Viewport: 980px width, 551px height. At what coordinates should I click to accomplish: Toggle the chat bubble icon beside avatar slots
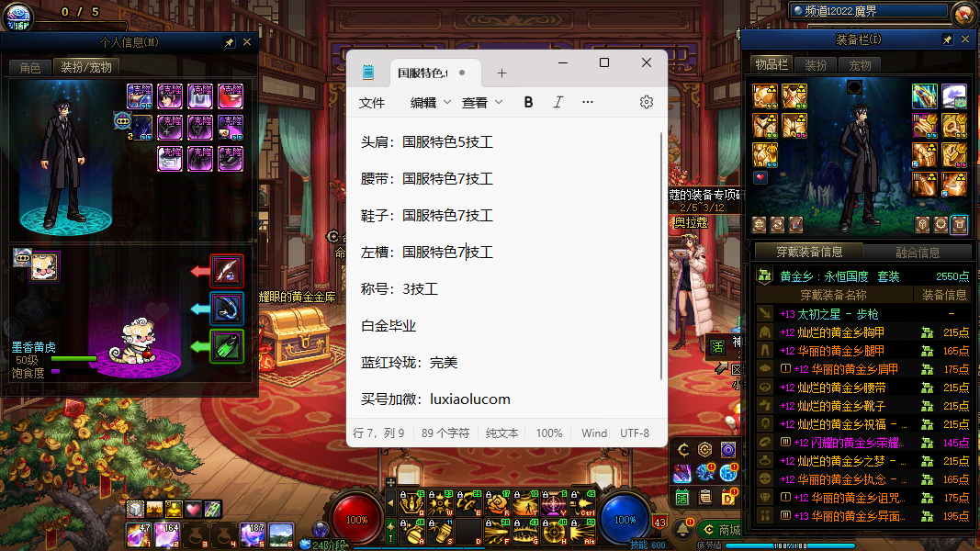coord(121,120)
